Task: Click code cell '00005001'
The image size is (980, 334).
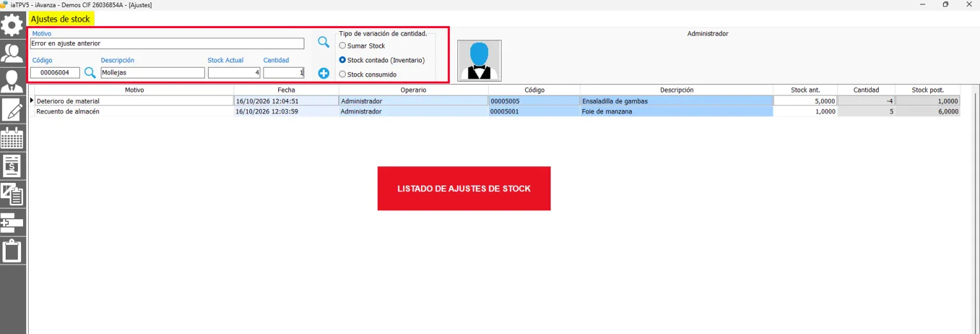Action: (534, 112)
